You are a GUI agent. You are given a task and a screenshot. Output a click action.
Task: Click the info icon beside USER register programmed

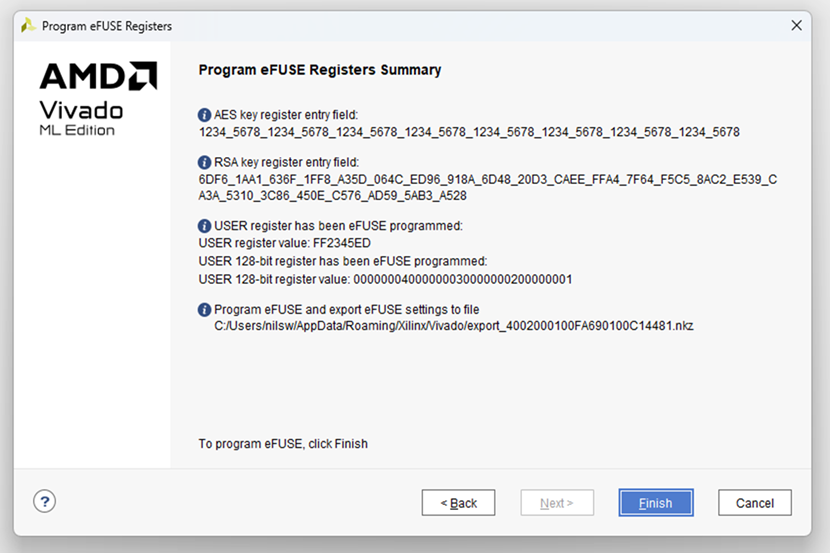(205, 226)
